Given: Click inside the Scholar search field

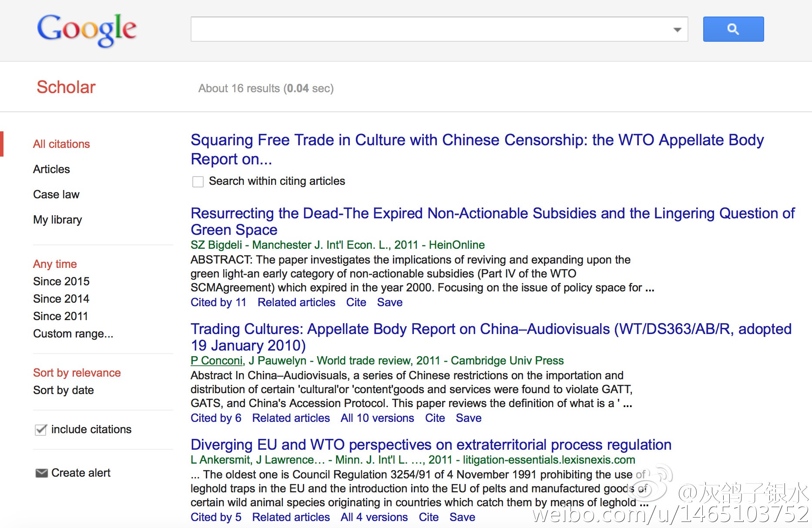Looking at the screenshot, I should (431, 29).
